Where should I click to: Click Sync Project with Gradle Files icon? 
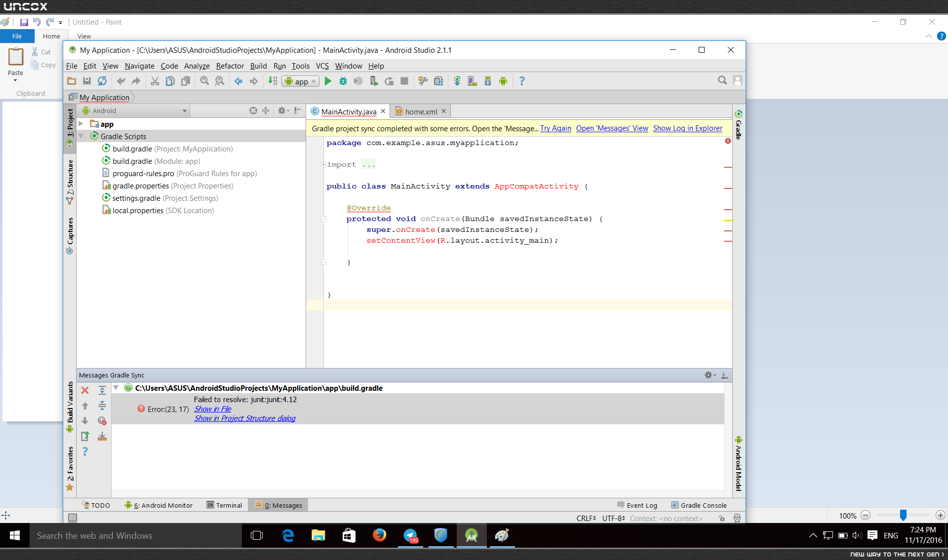pos(457,81)
